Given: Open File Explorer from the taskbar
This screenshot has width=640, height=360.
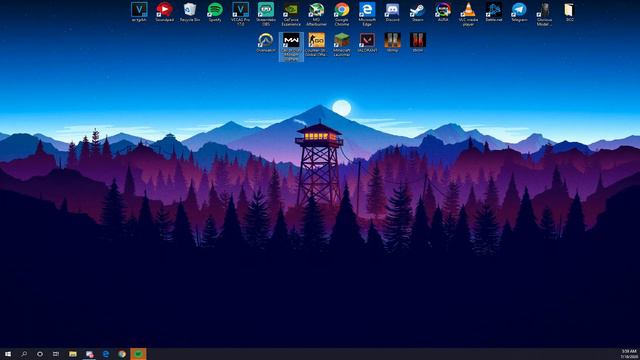Looking at the screenshot, I should click(73, 354).
